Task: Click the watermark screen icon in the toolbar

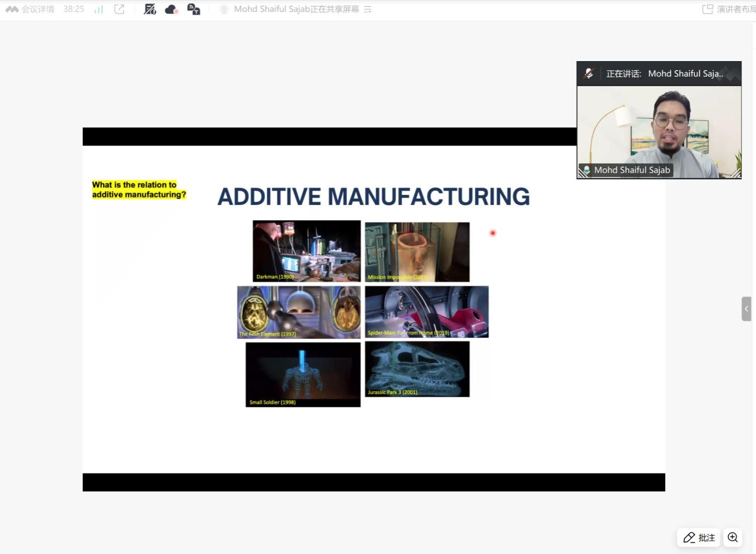Action: tap(150, 10)
